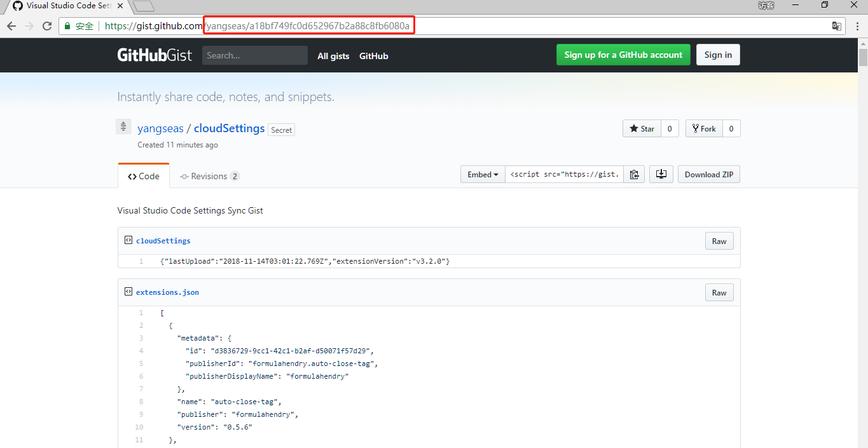The width and height of the screenshot is (868, 448).
Task: Fork the cloudSettings gist
Action: (x=703, y=128)
